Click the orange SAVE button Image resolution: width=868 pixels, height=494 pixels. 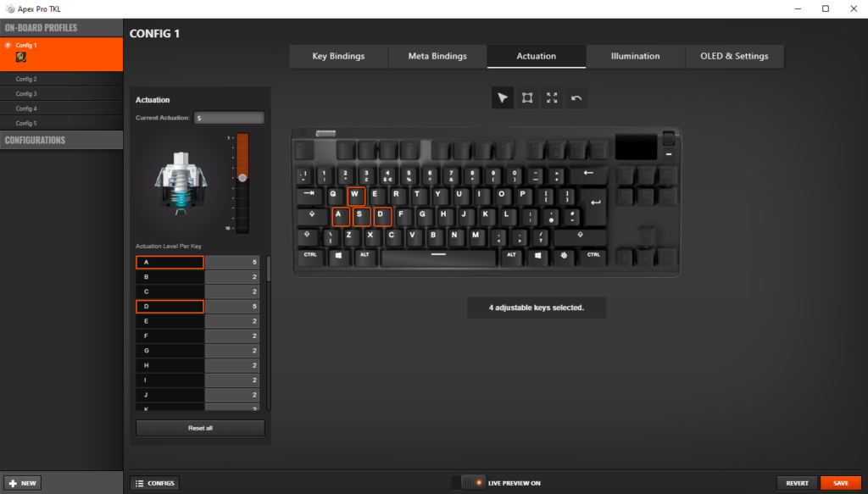(841, 483)
